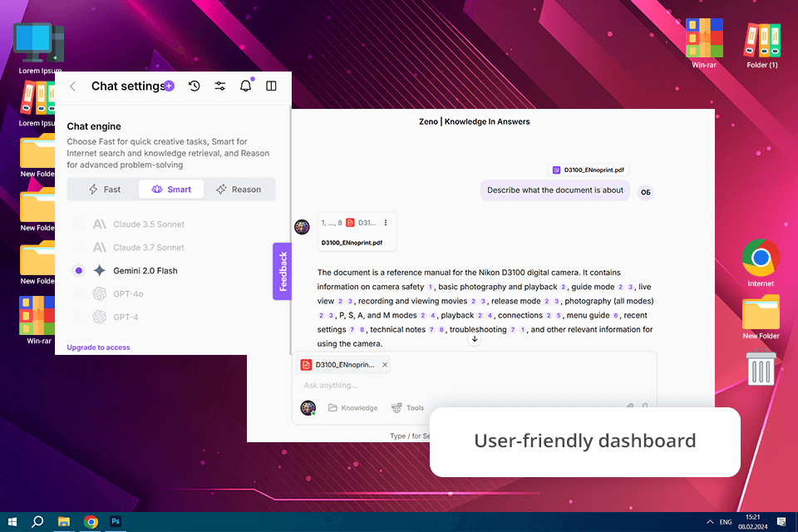Screen dimensions: 798x532
Task: Click citation 1 after camera safety
Action: coord(430,287)
